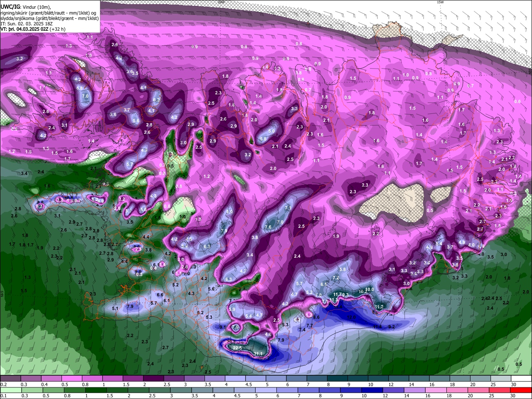This screenshot has width=532, height=399.
Task: Click the 22.5 precipitation value on the map
Action: click(x=237, y=348)
